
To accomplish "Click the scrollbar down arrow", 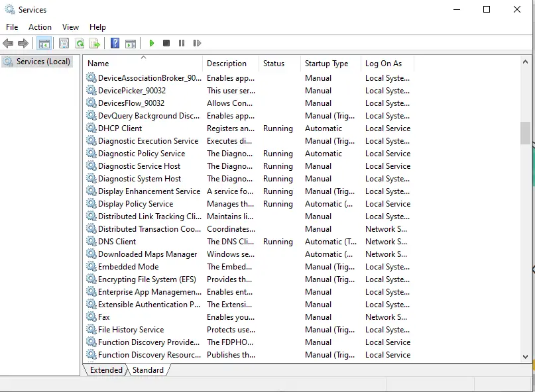I will pos(526,356).
